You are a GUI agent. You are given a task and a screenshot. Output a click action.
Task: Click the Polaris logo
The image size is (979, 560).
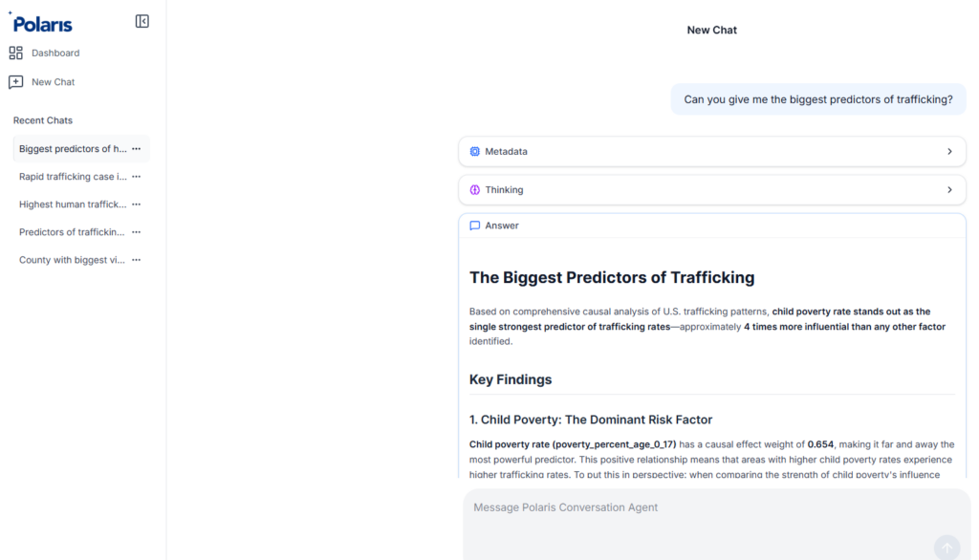tap(41, 22)
